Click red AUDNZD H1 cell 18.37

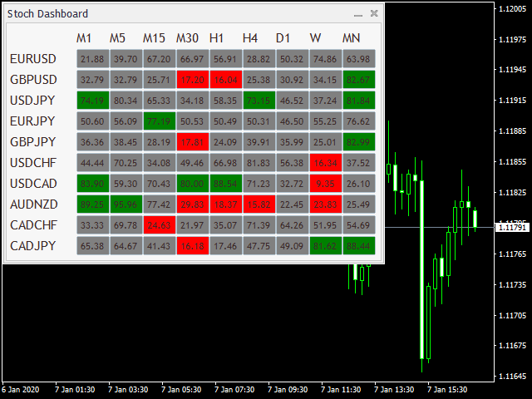225,204
